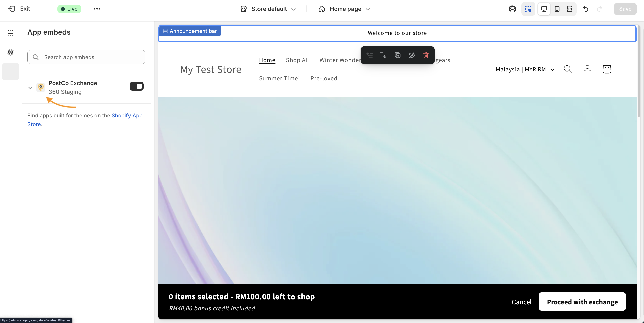Open Malaysia MYR currency selector
644x323 pixels.
[x=525, y=69]
